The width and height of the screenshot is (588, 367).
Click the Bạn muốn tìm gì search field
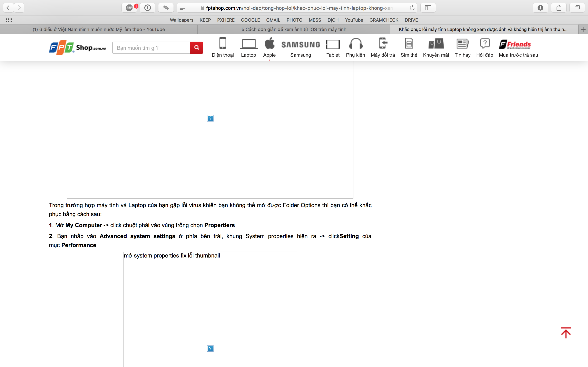click(151, 48)
